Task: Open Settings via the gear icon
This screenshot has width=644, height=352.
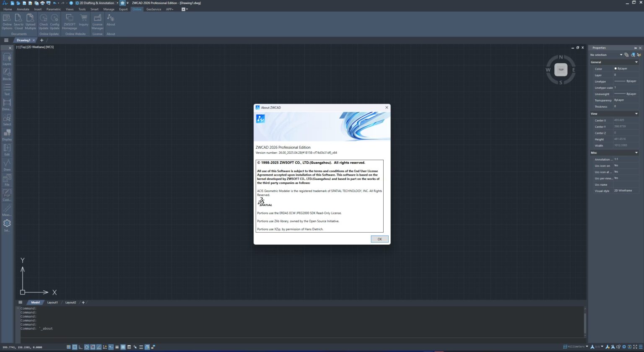Action: pos(7,224)
